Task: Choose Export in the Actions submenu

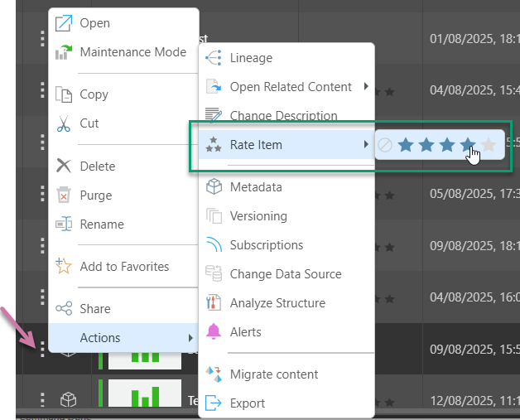Action: click(247, 403)
